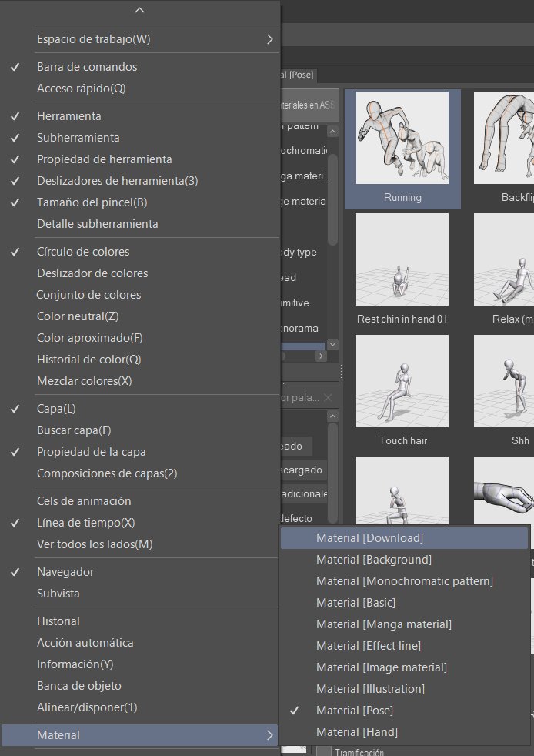Show Conjunto de colores palette

tap(140, 295)
